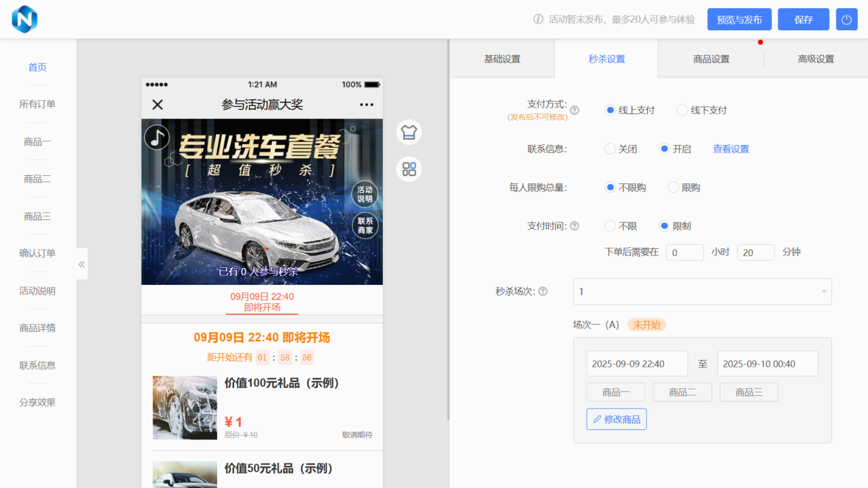Open the template grid layout icon
This screenshot has height=488, width=868.
(x=409, y=169)
